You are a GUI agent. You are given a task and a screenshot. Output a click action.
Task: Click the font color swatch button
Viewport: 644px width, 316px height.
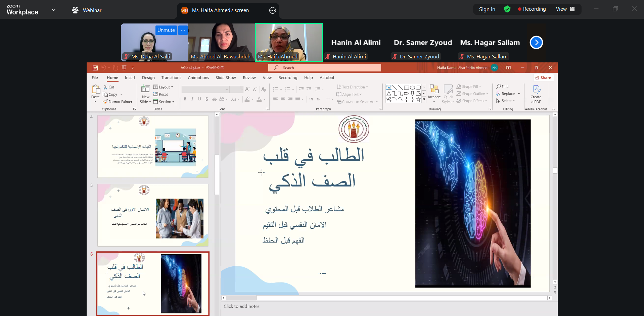click(259, 99)
